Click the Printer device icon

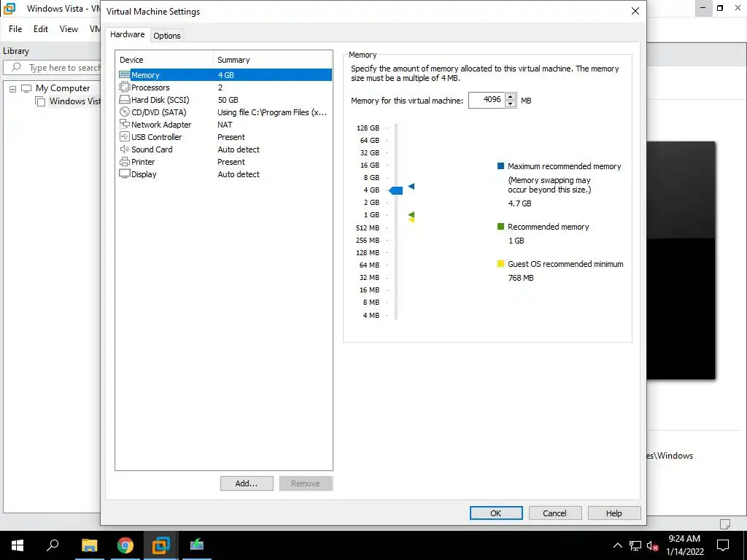[x=124, y=161]
